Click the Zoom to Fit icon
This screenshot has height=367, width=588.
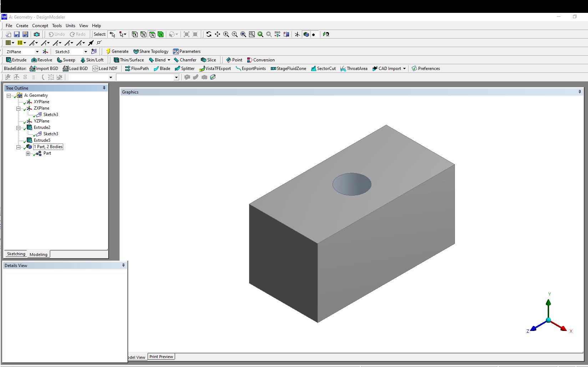(243, 34)
